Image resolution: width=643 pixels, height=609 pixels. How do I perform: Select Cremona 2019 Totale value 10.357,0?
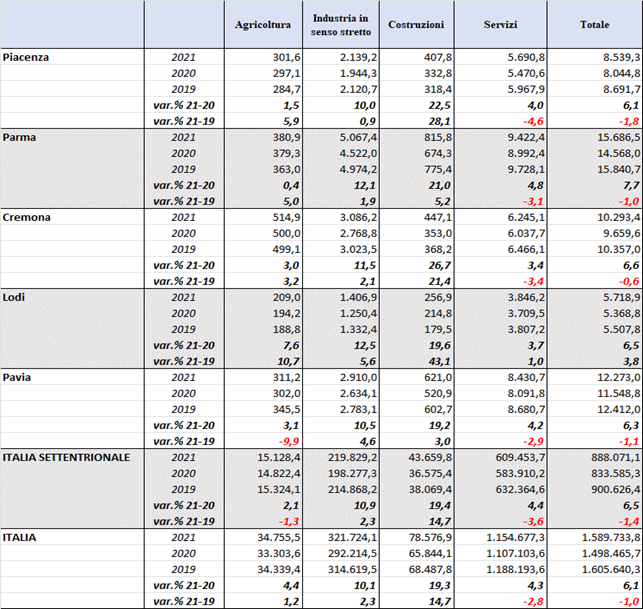(618, 249)
